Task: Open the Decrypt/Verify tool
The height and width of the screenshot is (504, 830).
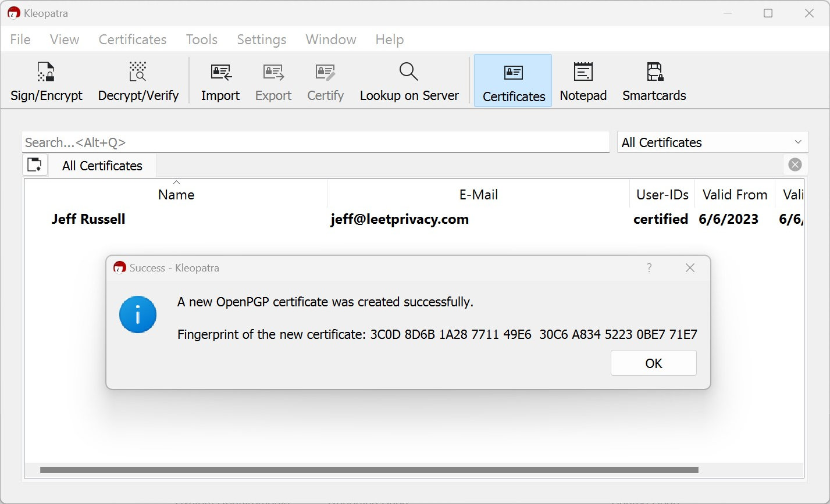Action: click(x=138, y=81)
